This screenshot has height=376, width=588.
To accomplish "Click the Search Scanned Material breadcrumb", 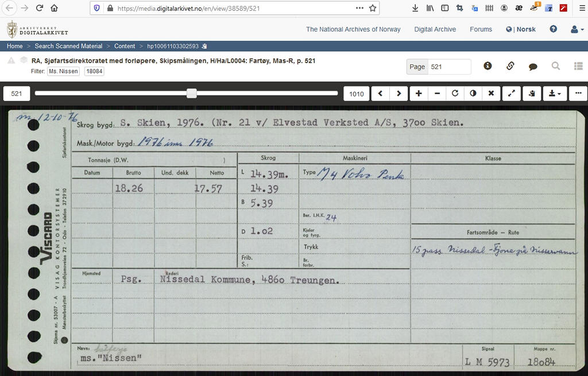I will [68, 46].
